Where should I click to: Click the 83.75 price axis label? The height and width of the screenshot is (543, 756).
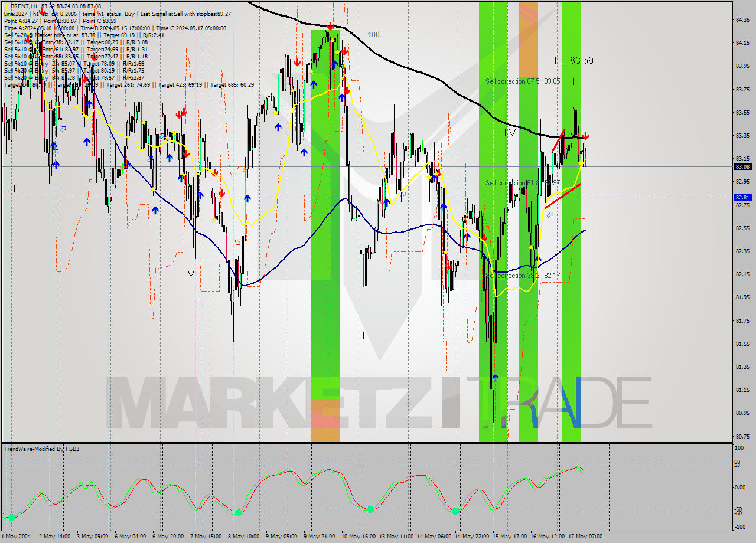[x=743, y=90]
